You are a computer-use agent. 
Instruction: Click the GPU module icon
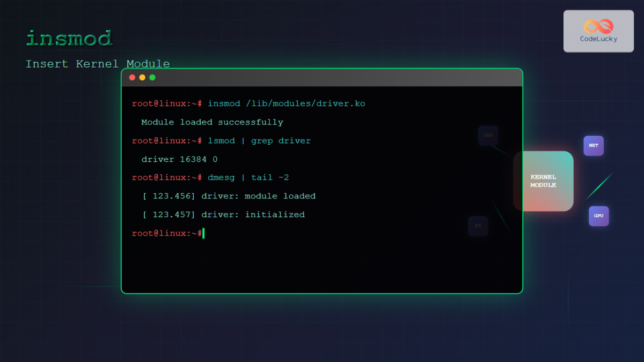coord(598,216)
